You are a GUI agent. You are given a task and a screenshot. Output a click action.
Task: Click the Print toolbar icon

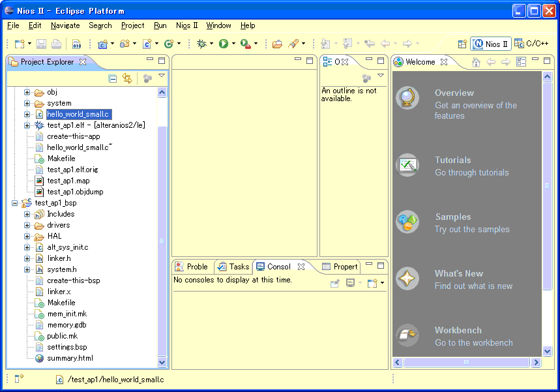pos(56,44)
